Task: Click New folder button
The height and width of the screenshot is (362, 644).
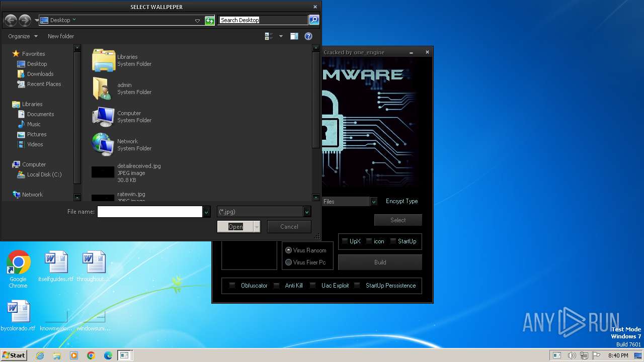Action: tap(61, 36)
